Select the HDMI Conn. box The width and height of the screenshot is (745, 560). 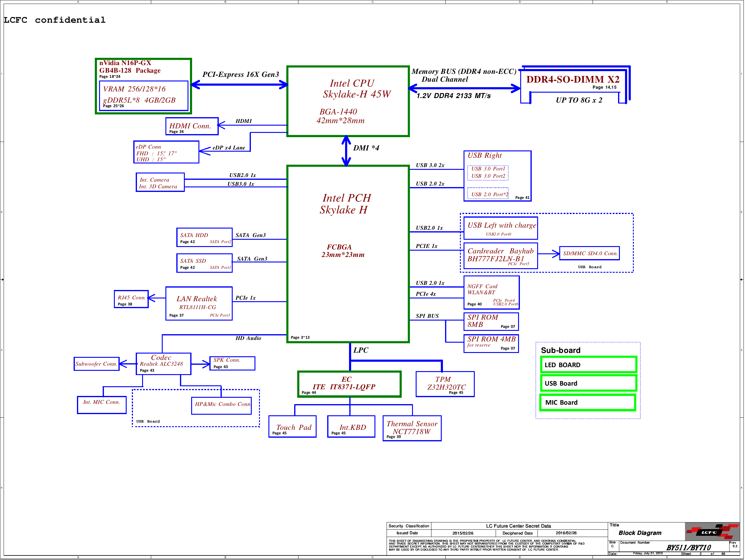[x=192, y=126]
